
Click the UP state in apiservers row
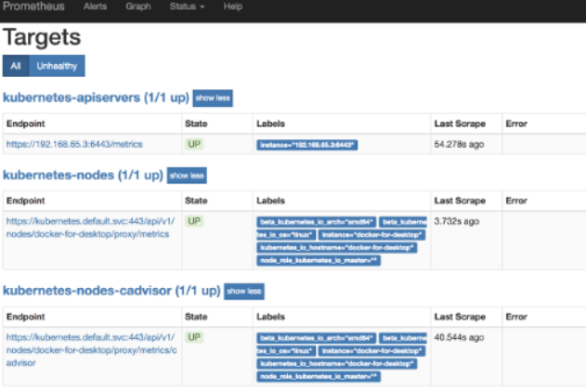194,144
